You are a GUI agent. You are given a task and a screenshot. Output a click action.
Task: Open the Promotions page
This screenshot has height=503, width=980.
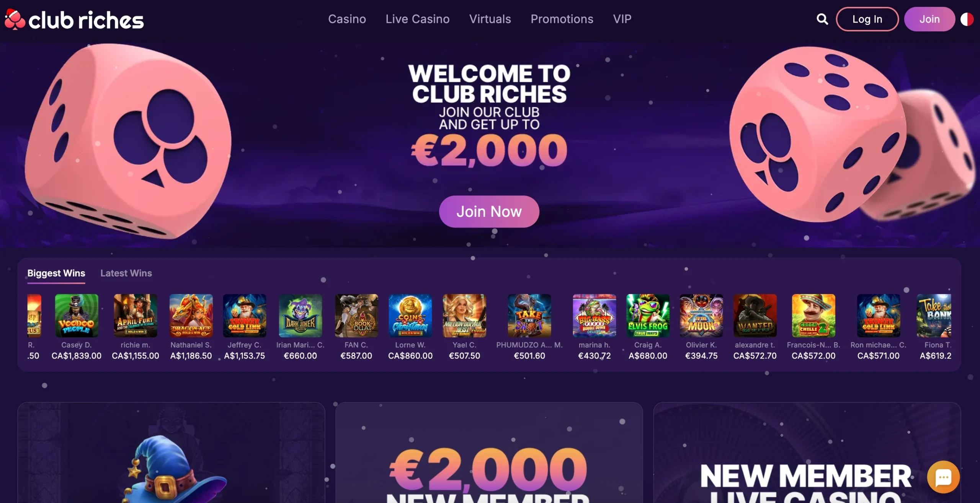point(562,19)
